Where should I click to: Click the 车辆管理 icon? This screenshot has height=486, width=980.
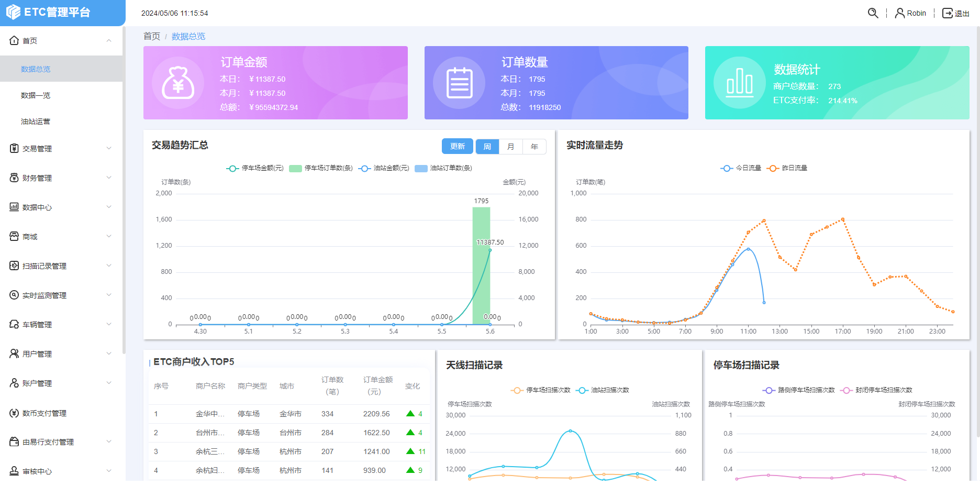pyautogui.click(x=14, y=324)
